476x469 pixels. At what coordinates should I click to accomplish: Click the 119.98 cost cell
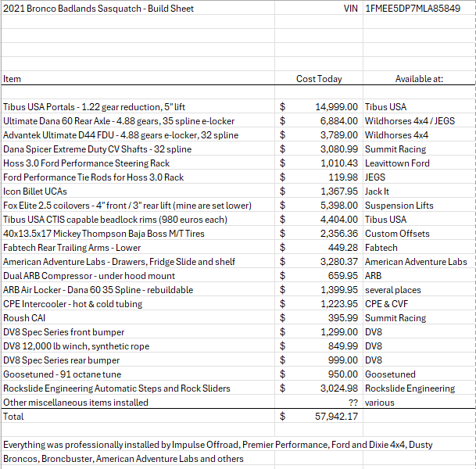319,177
